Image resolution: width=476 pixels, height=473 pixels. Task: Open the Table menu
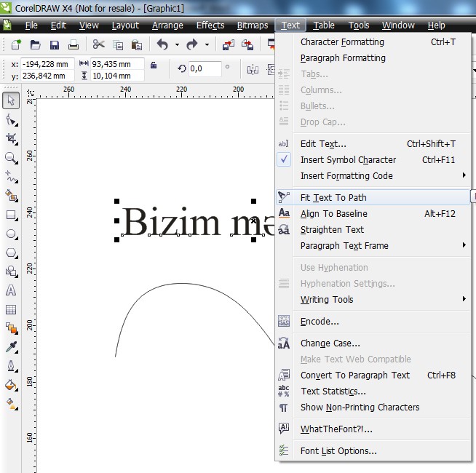tap(324, 25)
